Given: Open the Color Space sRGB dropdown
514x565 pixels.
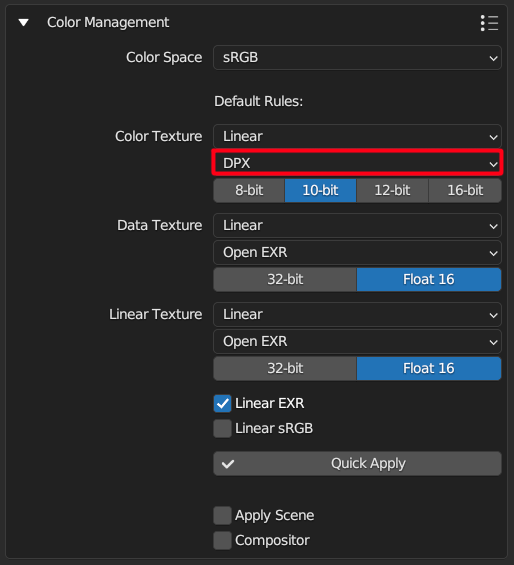Looking at the screenshot, I should [x=357, y=58].
